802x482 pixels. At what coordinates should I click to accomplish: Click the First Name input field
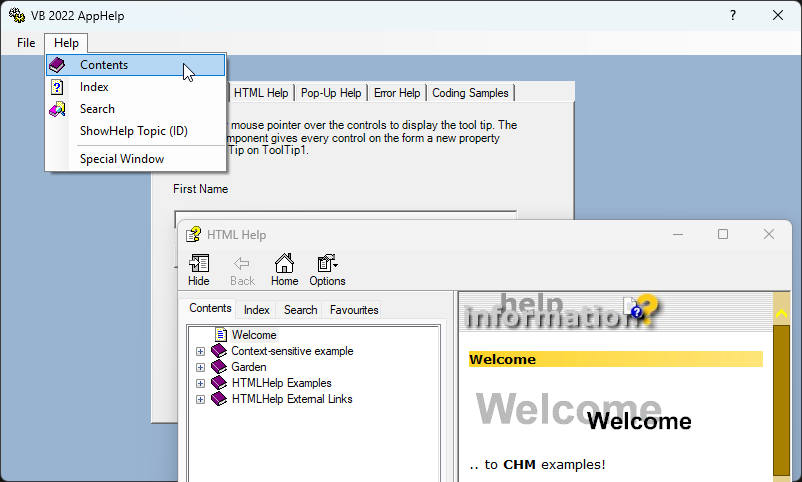point(345,215)
